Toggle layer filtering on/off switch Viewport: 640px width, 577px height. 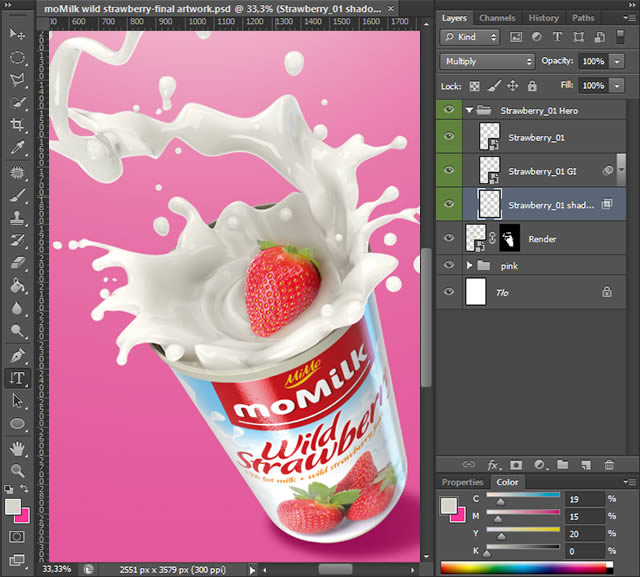click(x=620, y=36)
